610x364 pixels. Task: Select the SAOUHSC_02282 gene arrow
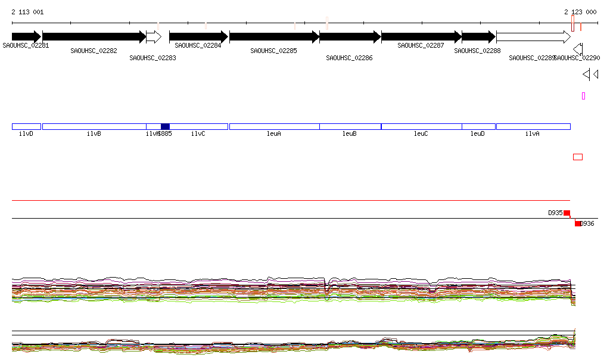(x=94, y=37)
